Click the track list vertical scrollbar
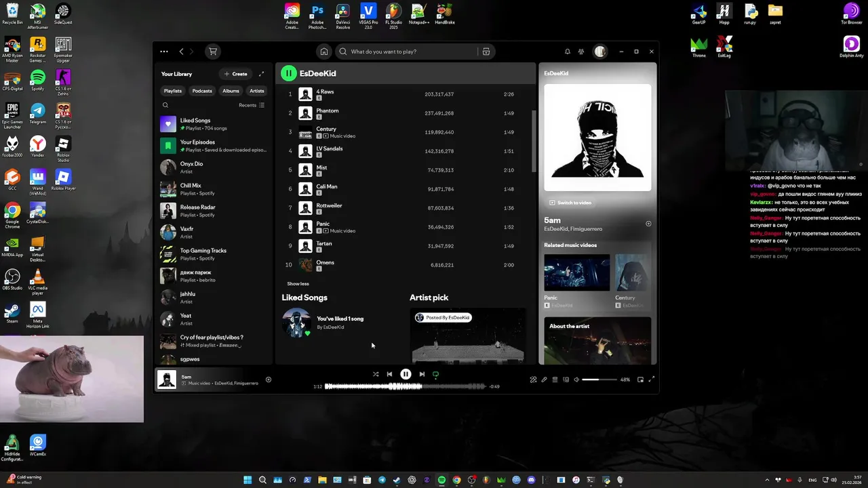Screen dimensions: 868x488 533,141
